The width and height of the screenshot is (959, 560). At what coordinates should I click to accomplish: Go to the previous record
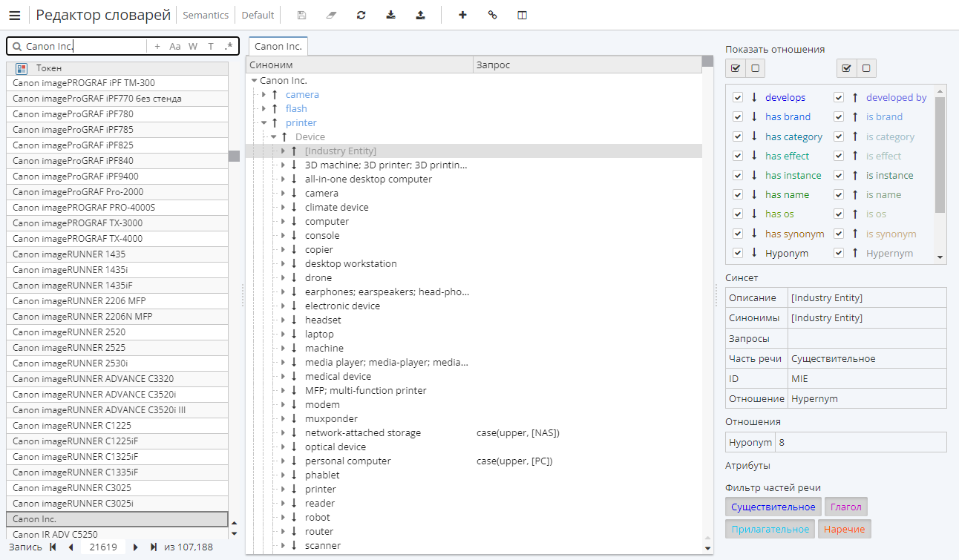(71, 547)
